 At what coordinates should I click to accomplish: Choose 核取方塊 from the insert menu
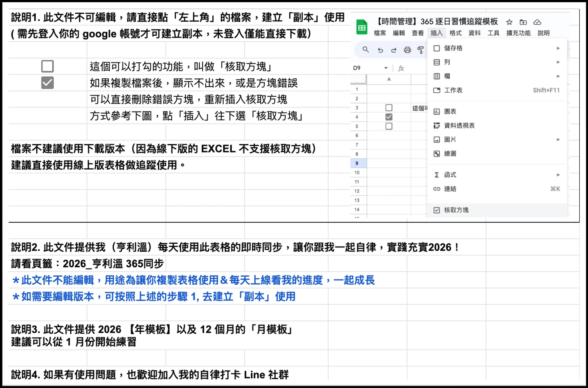[456, 210]
